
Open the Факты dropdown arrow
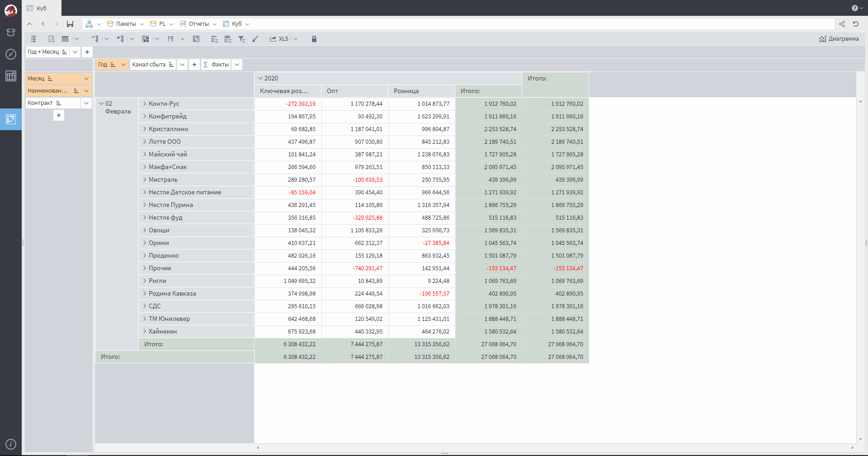coord(237,65)
